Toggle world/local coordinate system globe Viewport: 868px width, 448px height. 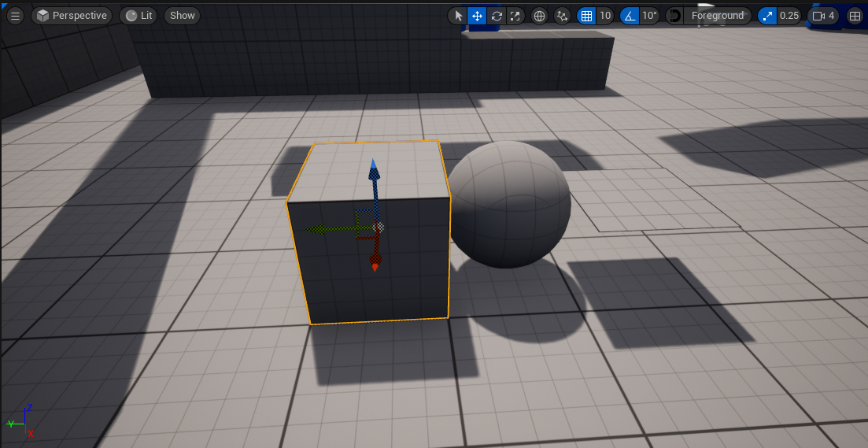pos(539,16)
